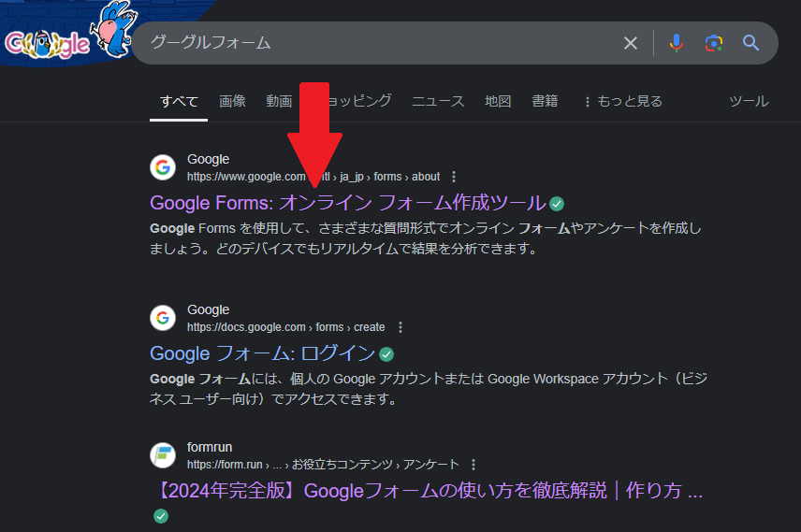This screenshot has height=532, width=801.
Task: Open the ツール search tools
Action: 748,101
